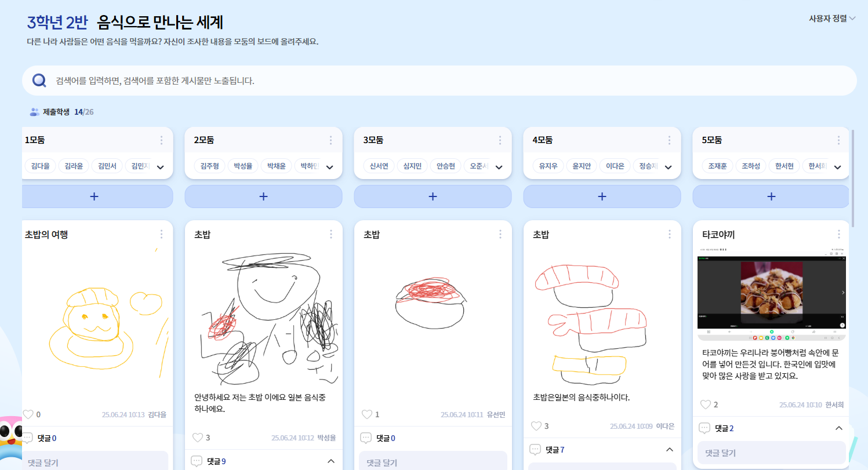Click the search magnifier icon
The width and height of the screenshot is (868, 470).
pos(39,81)
